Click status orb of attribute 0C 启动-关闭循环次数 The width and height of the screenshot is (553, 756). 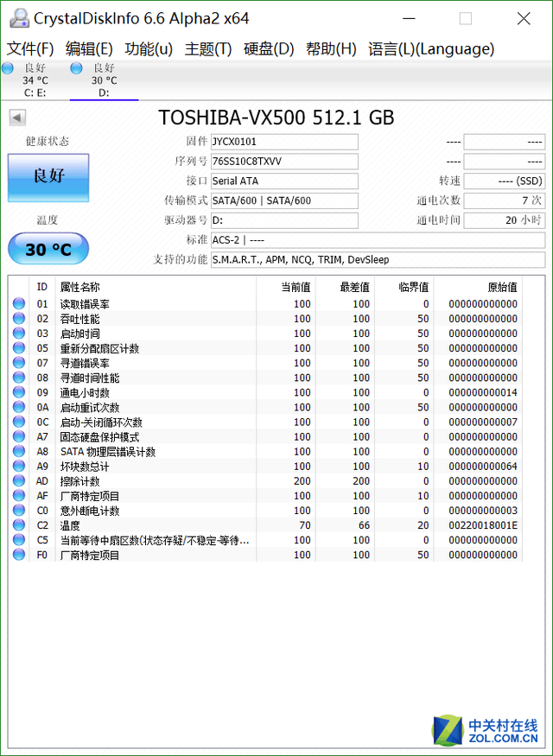19,422
